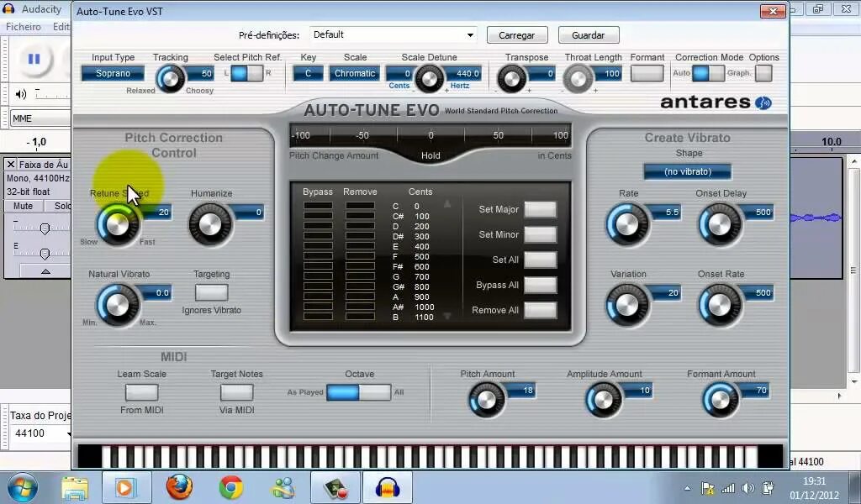Toggle Bypass box for note B

coord(318,317)
